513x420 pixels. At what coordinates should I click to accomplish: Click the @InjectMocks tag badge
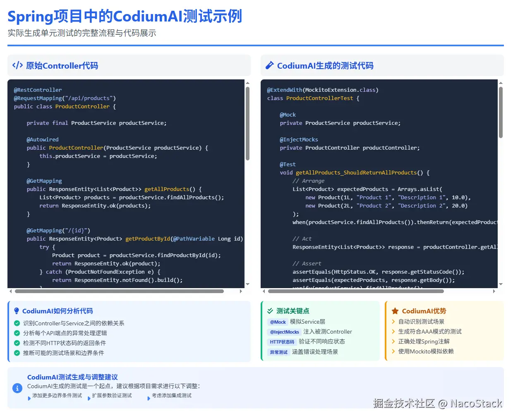pyautogui.click(x=285, y=332)
